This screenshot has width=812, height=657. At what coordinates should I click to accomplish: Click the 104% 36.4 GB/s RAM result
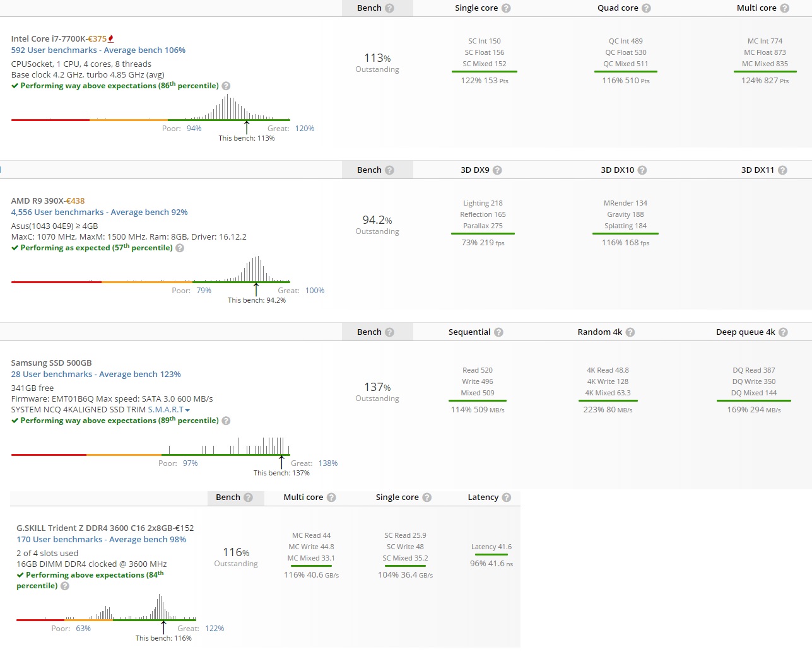pyautogui.click(x=406, y=575)
